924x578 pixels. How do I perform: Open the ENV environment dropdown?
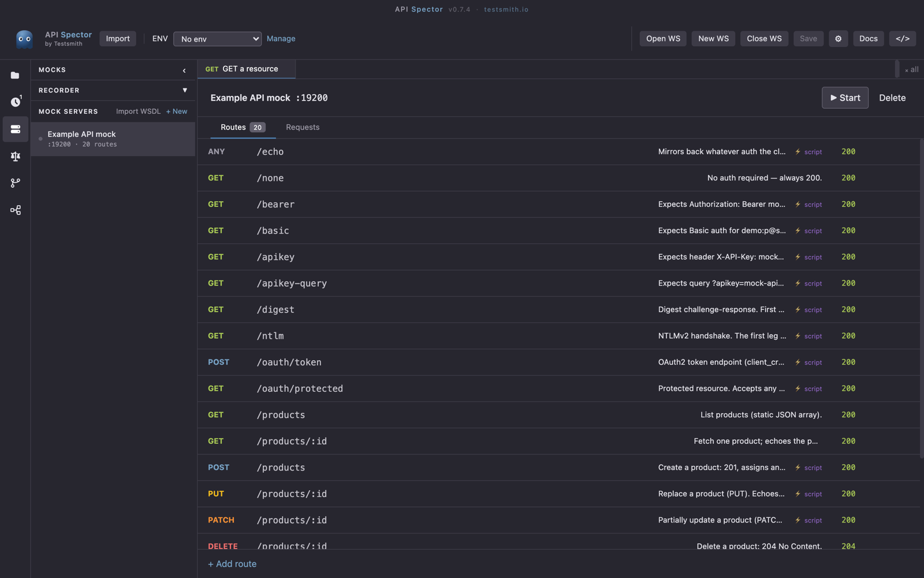tap(217, 39)
